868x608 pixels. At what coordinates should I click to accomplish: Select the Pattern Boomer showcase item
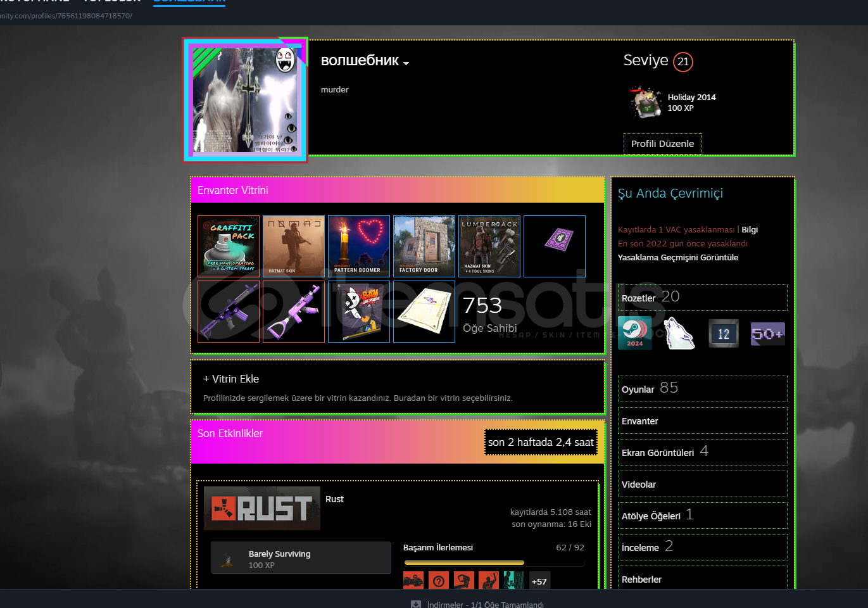point(359,246)
